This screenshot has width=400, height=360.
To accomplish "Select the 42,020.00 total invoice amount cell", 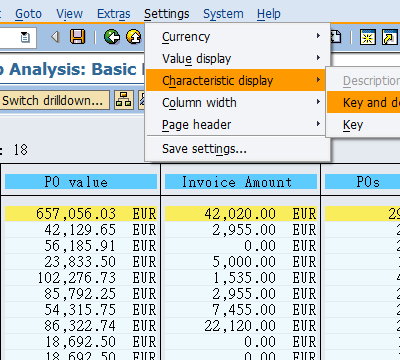I will [241, 214].
